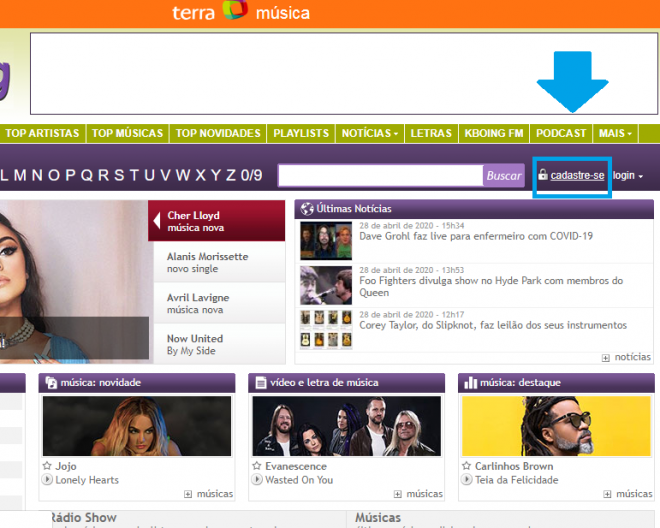Open Corey Taylor Slipknot leilão headline
The image size is (660, 528).
[x=493, y=325]
